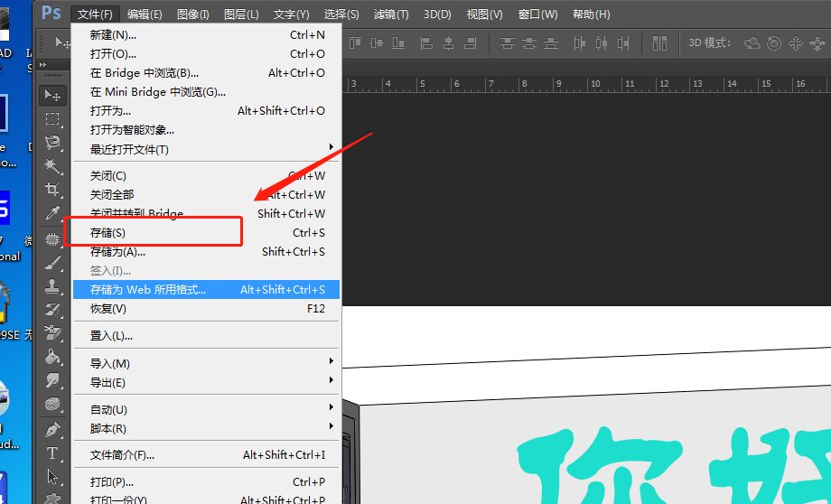Click Align Top Edges in options bar
The image size is (831, 504).
tap(355, 43)
